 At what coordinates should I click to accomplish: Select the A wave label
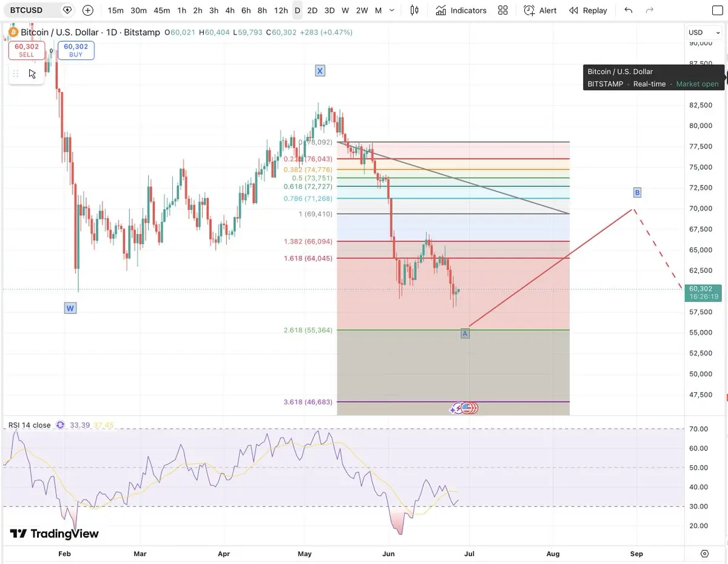[x=465, y=334]
